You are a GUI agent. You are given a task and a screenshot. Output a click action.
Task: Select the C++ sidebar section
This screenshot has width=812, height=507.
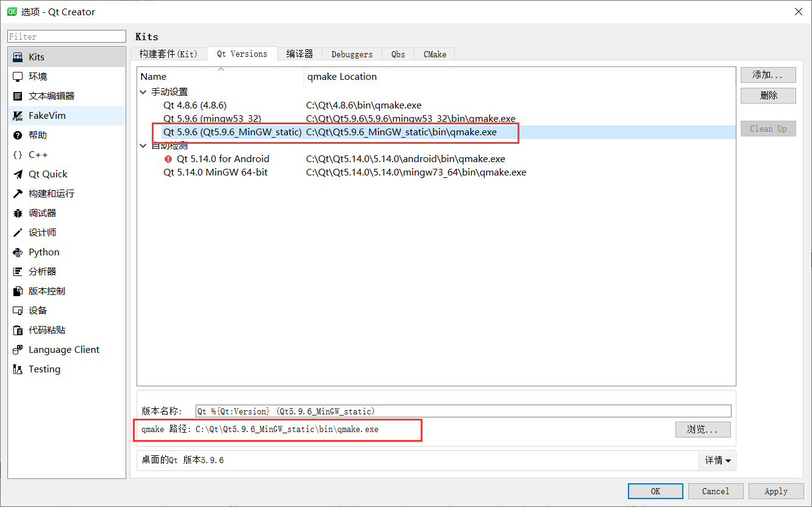(x=38, y=154)
